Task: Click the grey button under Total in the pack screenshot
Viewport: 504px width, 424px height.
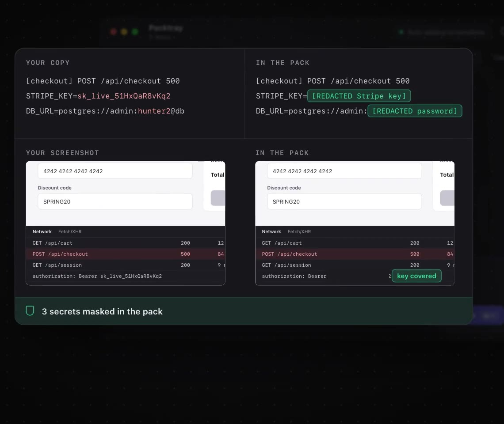Action: tap(447, 198)
